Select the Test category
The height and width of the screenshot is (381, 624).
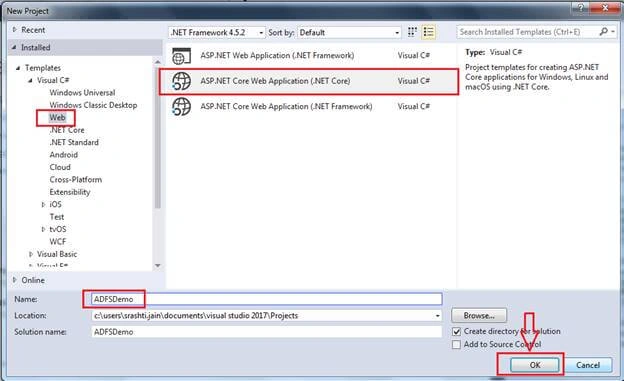point(57,217)
